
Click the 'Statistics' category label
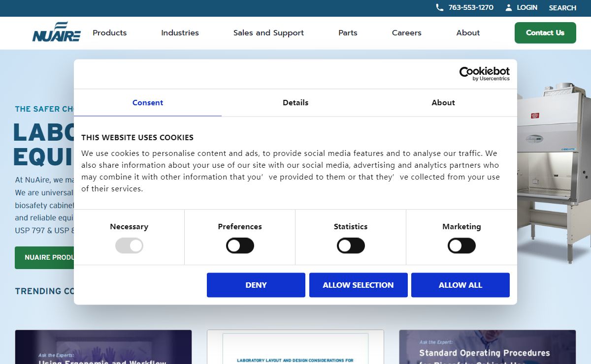[351, 227]
